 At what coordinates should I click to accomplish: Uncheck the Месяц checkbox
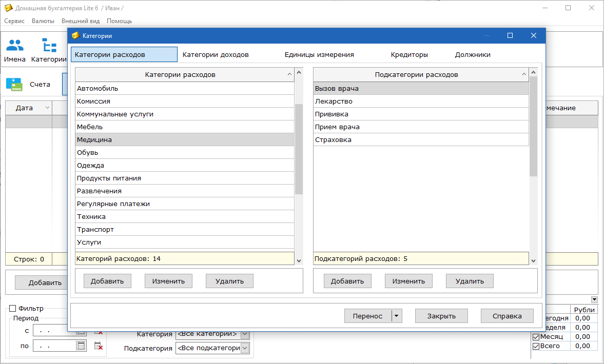click(536, 337)
